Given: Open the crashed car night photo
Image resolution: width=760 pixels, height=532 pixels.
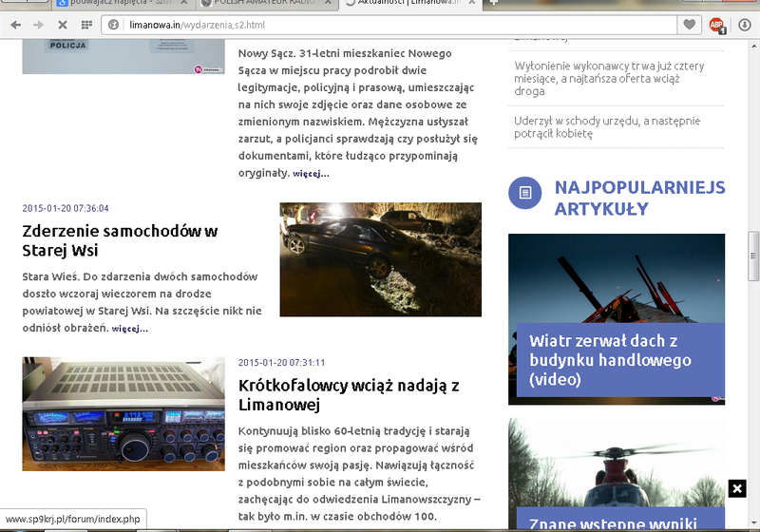Looking at the screenshot, I should 381,259.
